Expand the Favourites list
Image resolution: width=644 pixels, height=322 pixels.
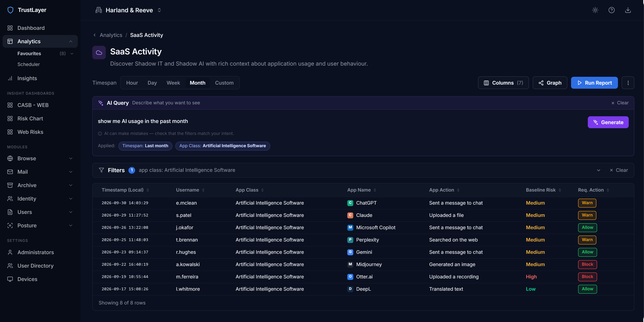(72, 53)
